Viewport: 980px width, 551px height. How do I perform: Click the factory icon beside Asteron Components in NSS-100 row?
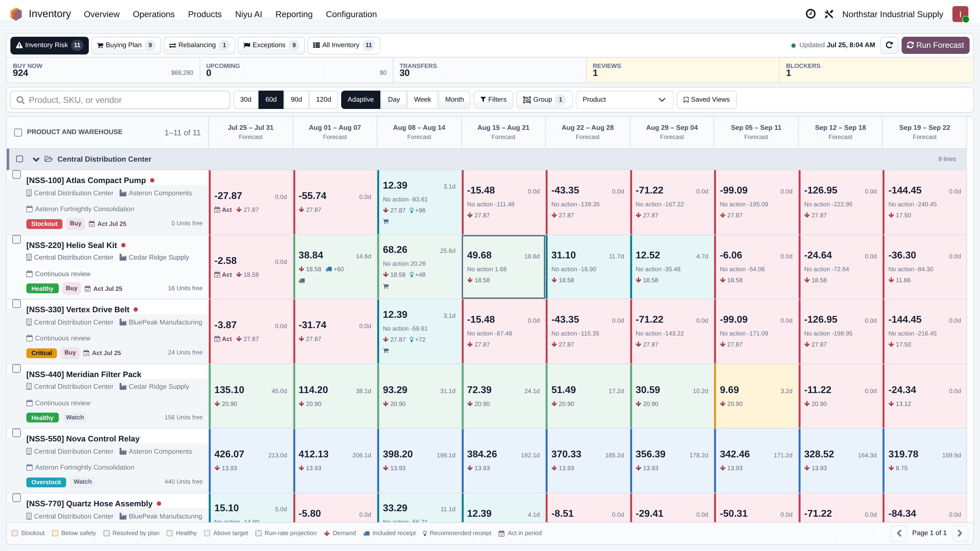[x=123, y=193]
